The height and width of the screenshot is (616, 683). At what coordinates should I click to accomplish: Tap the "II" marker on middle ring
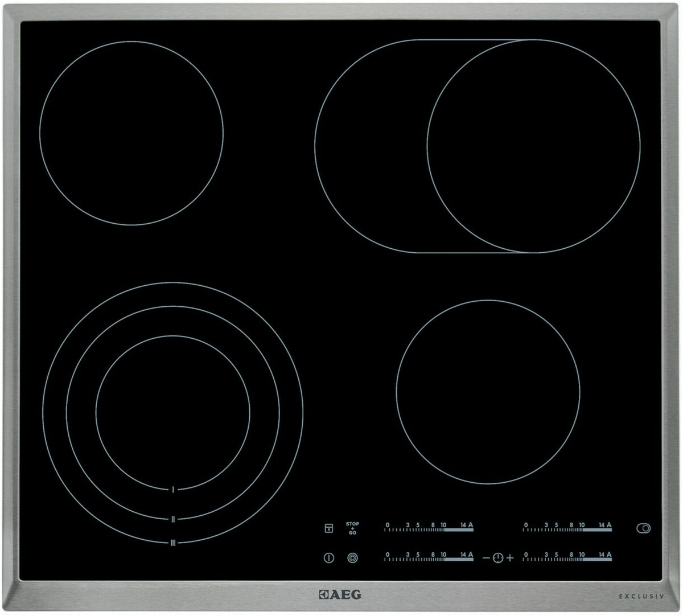(x=172, y=519)
